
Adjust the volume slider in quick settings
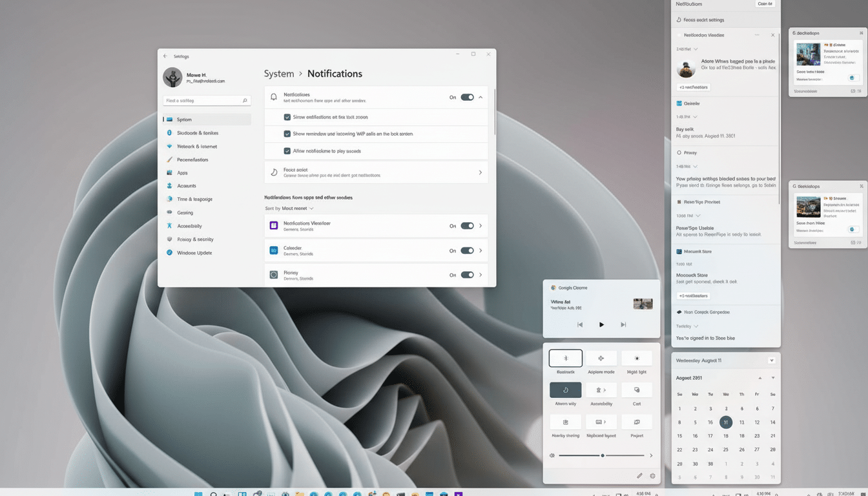tap(601, 455)
